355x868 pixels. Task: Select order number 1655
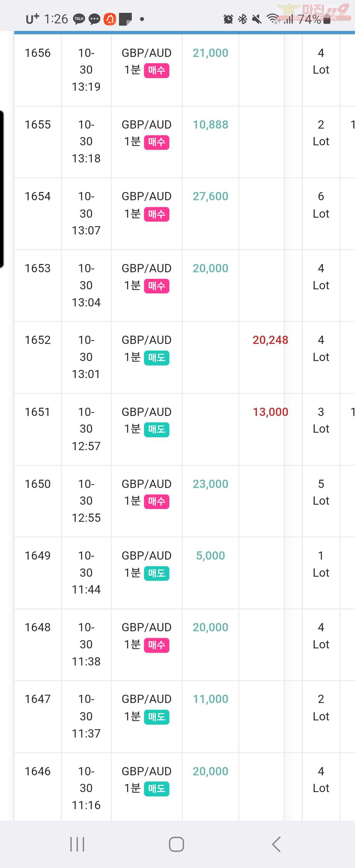[x=38, y=125]
